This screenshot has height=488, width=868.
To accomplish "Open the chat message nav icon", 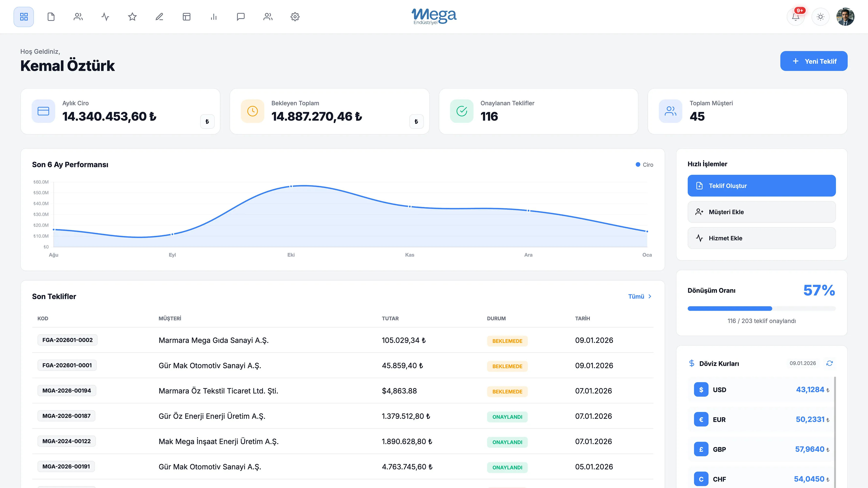I will click(x=241, y=17).
